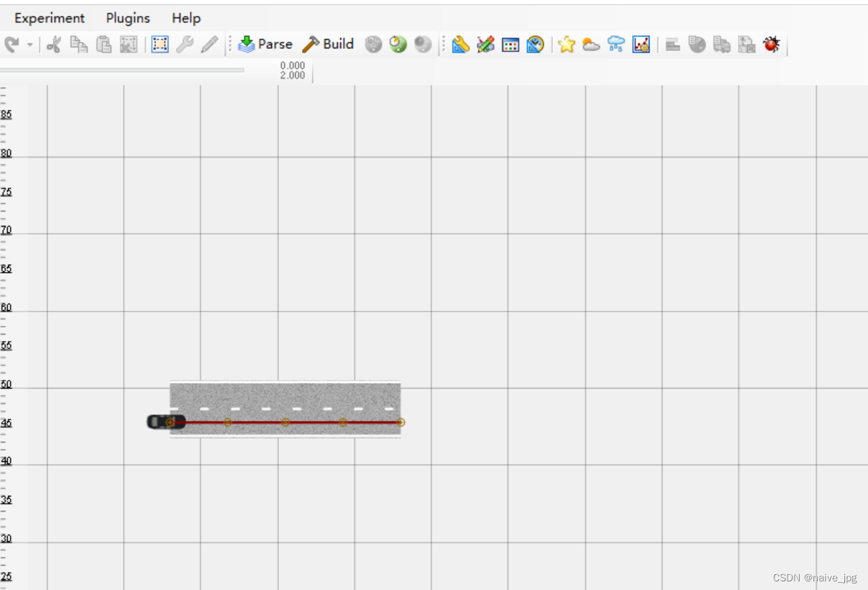Screen dimensions: 868x590
Task: Click the 2.000 coordinate readout
Action: [x=293, y=76]
